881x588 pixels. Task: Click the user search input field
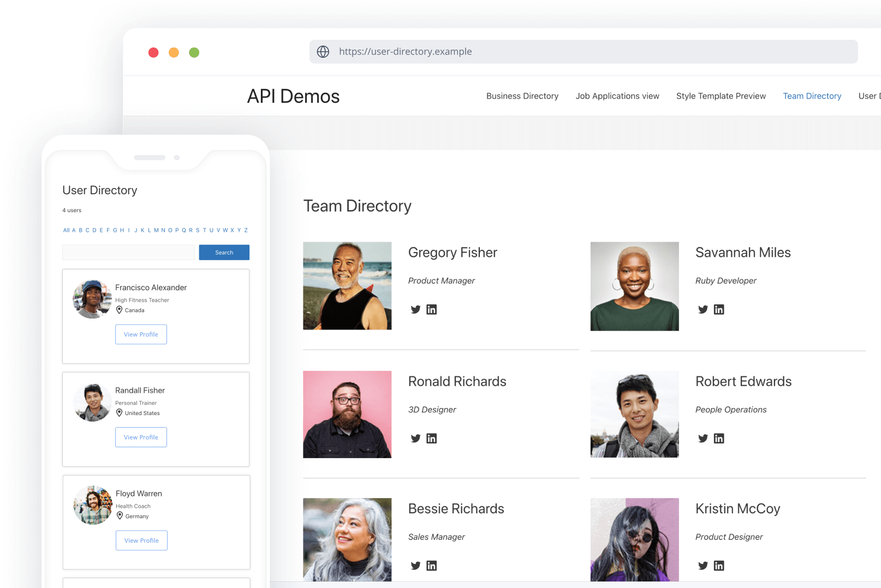click(x=128, y=253)
